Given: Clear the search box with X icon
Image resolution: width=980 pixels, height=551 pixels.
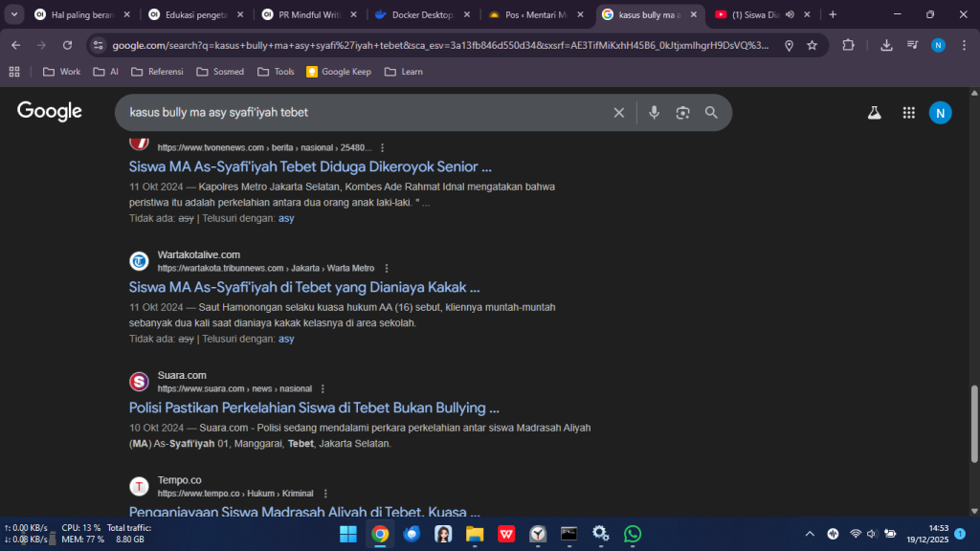Looking at the screenshot, I should click(619, 113).
